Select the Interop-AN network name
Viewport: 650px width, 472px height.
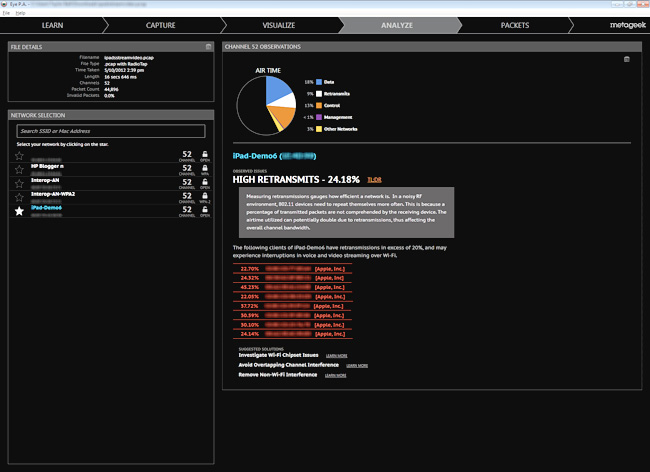click(x=45, y=180)
